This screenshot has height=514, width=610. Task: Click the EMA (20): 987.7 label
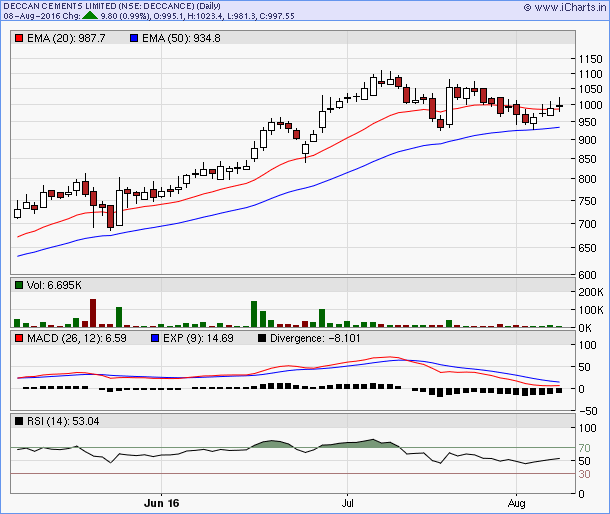(x=66, y=38)
